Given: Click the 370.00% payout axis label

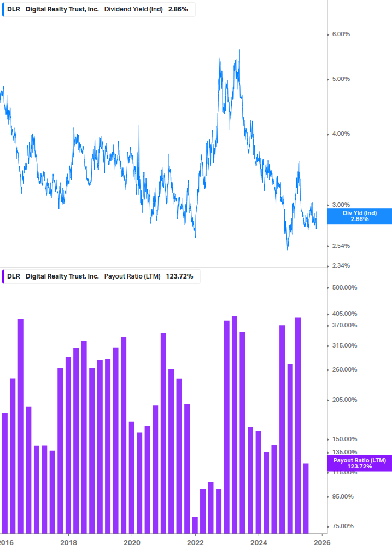Looking at the screenshot, I should point(344,326).
